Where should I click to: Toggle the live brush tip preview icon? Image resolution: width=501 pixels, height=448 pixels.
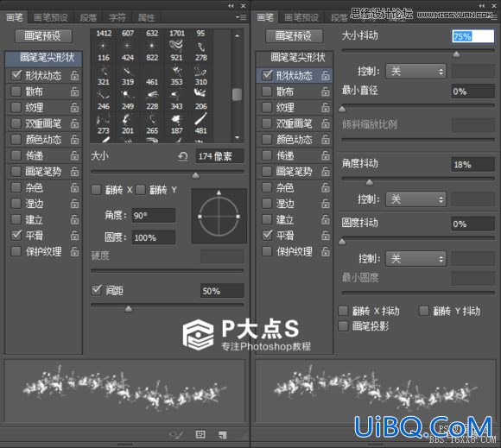[176, 434]
